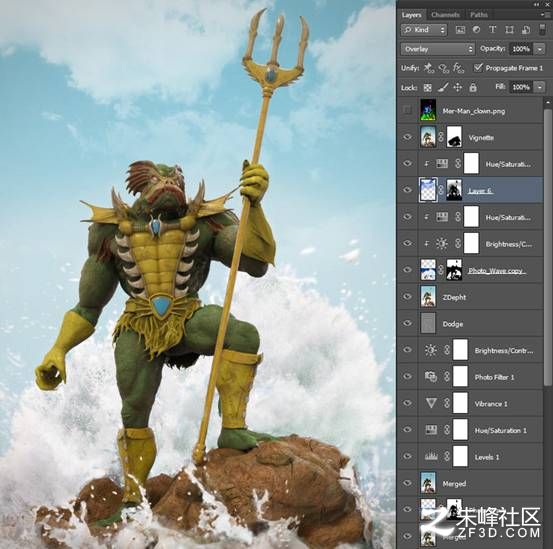Click link icon on Levels 1 layer
Image resolution: width=553 pixels, height=549 pixels.
[x=447, y=456]
